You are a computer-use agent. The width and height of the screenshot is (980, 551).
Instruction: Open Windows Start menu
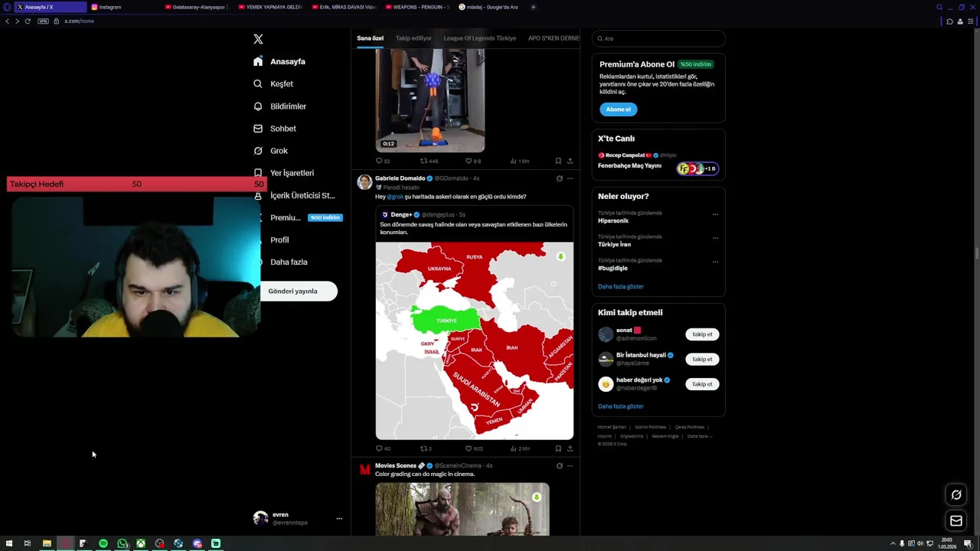tap(9, 543)
